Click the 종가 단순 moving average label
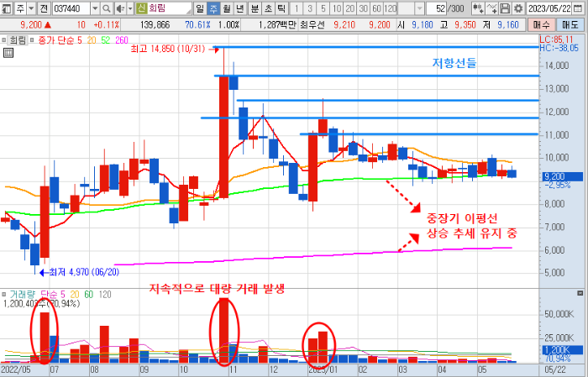 tap(56, 40)
